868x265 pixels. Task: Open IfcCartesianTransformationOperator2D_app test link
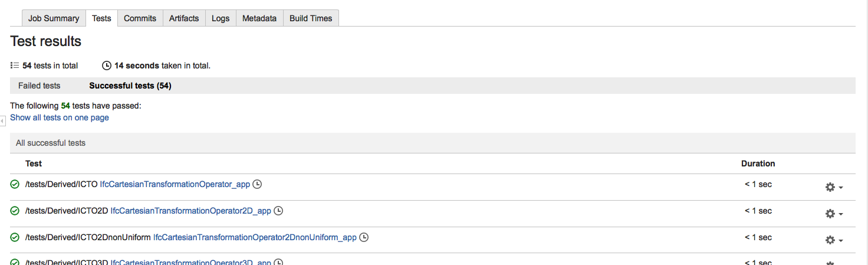point(190,211)
